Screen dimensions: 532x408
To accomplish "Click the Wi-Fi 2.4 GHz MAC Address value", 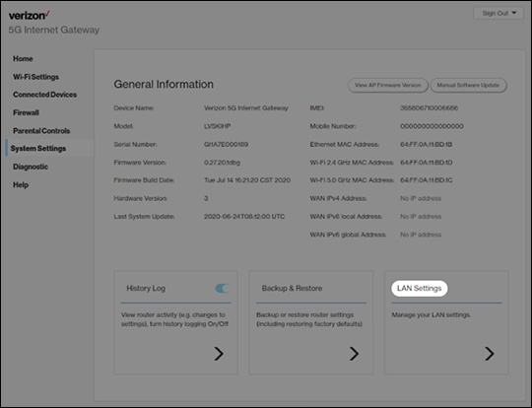I will click(427, 163).
